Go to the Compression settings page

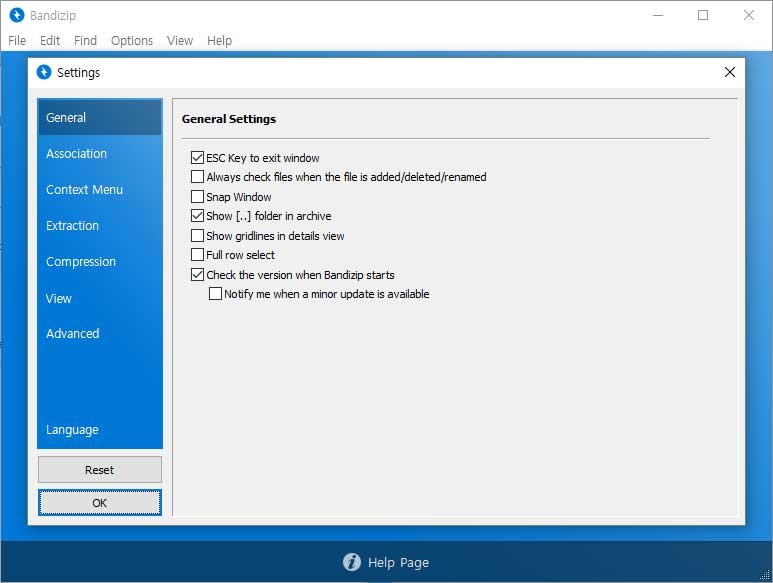81,262
